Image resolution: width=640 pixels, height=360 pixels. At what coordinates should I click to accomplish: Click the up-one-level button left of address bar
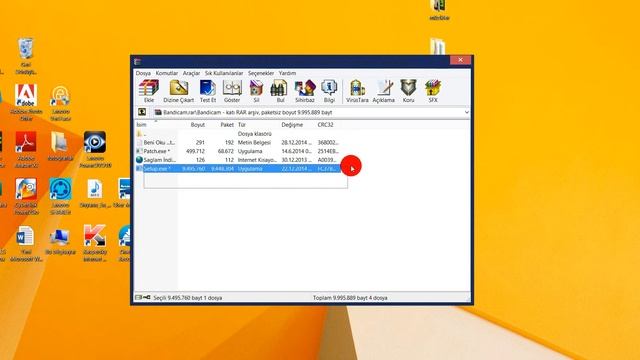click(142, 112)
